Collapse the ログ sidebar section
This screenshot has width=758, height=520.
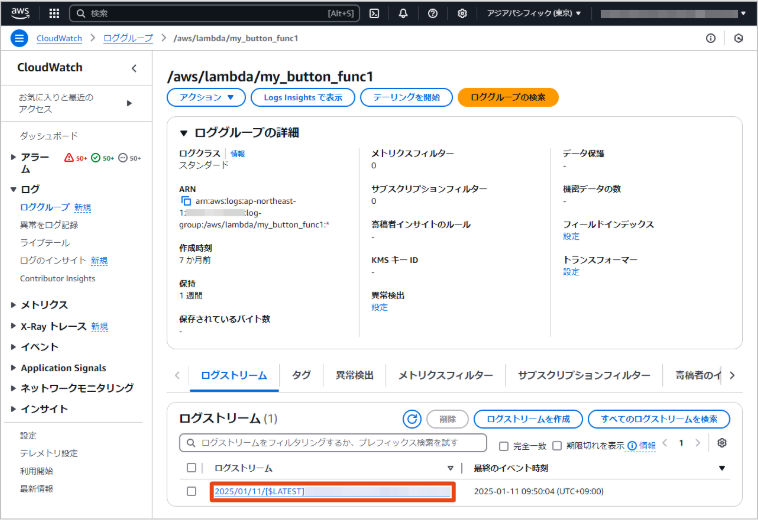pyautogui.click(x=13, y=189)
